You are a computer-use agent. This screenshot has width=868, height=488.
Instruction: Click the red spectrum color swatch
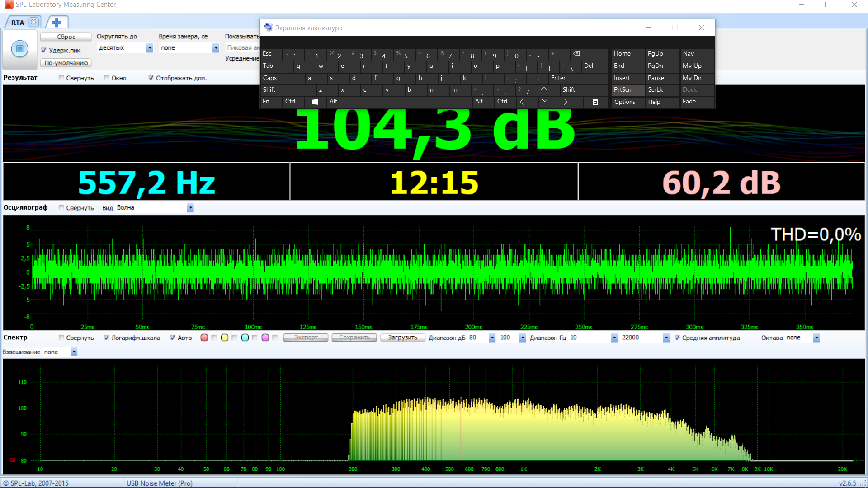204,338
